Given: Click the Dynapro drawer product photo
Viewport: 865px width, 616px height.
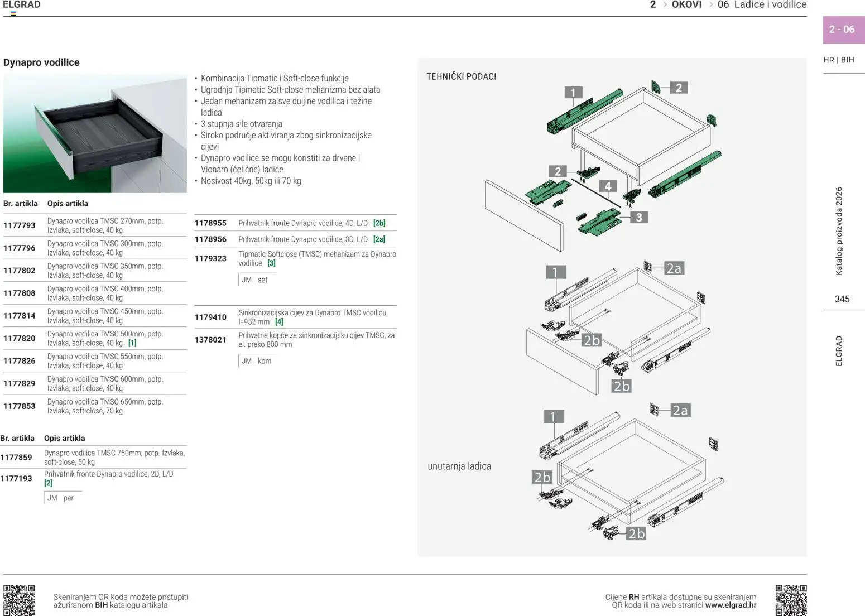Looking at the screenshot, I should 95,134.
